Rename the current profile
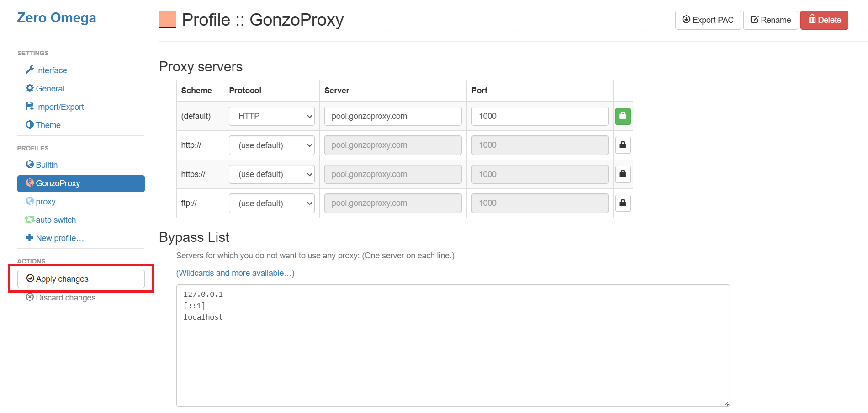868x413 pixels. pyautogui.click(x=770, y=20)
